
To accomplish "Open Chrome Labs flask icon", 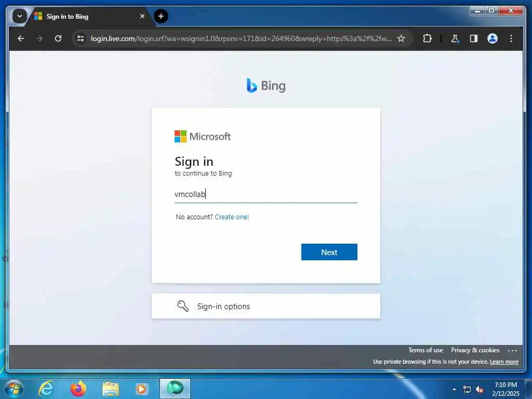I will pyautogui.click(x=455, y=38).
